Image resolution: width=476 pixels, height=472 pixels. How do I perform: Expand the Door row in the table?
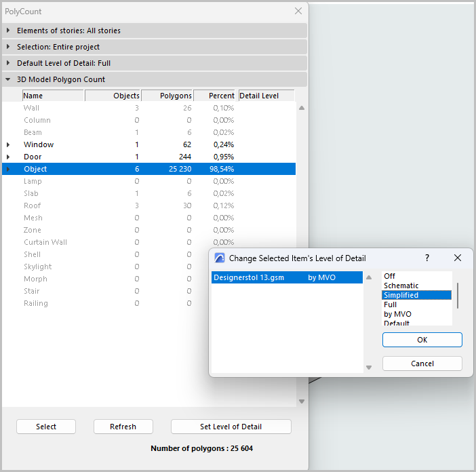(8, 157)
